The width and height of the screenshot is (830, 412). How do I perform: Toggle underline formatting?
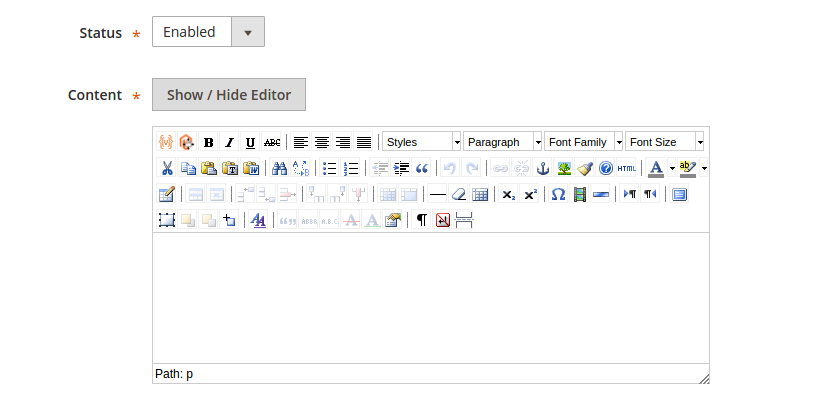click(x=250, y=142)
